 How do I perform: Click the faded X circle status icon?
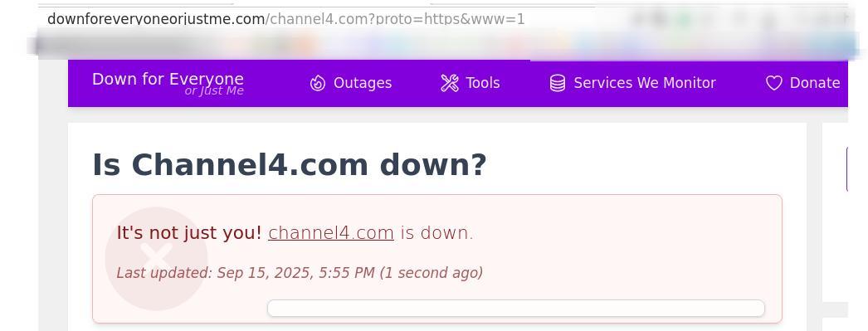tap(156, 259)
